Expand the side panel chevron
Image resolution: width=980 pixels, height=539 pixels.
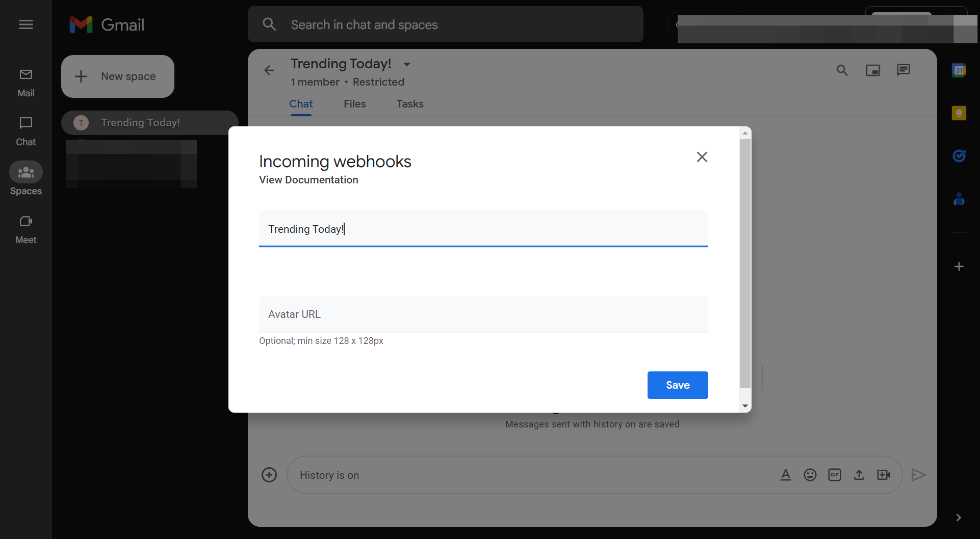(x=959, y=518)
